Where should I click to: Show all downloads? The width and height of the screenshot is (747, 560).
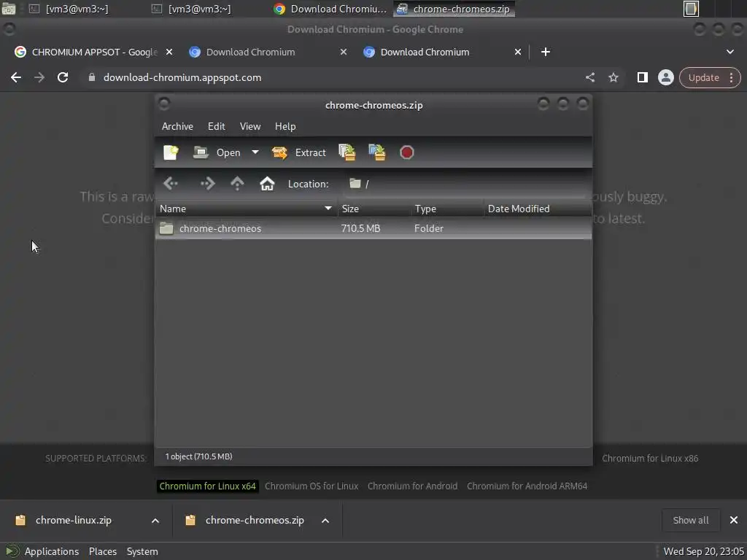pos(690,521)
